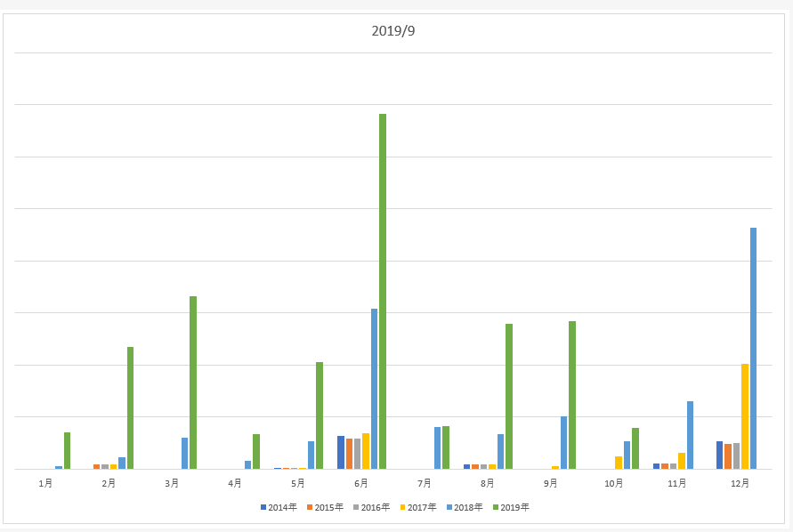Select the green 2019 bar in 2月

tap(130, 407)
